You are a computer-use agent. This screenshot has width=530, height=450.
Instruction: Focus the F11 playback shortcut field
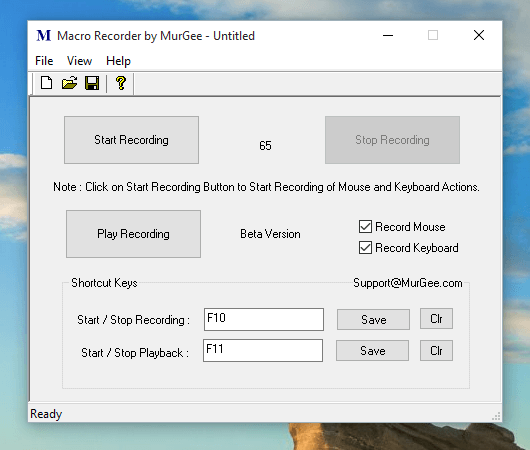click(263, 351)
